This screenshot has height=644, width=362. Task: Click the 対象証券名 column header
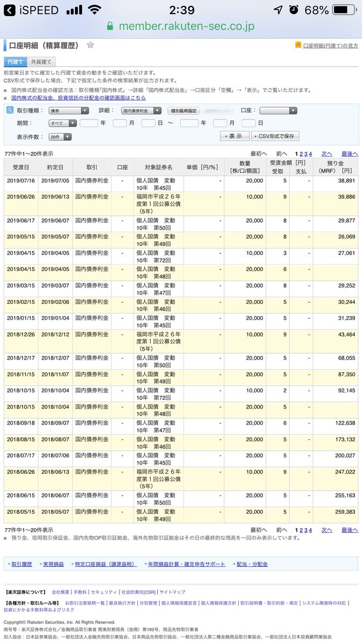pyautogui.click(x=158, y=167)
